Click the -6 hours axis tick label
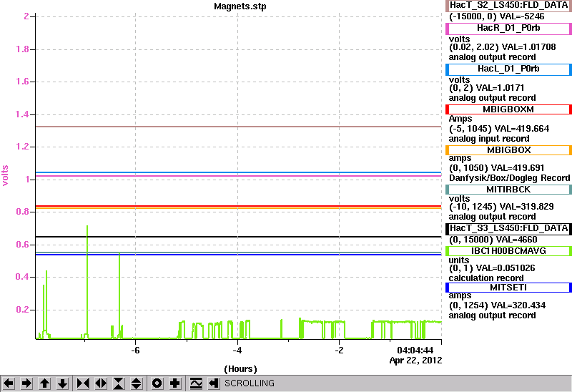 tap(135, 351)
